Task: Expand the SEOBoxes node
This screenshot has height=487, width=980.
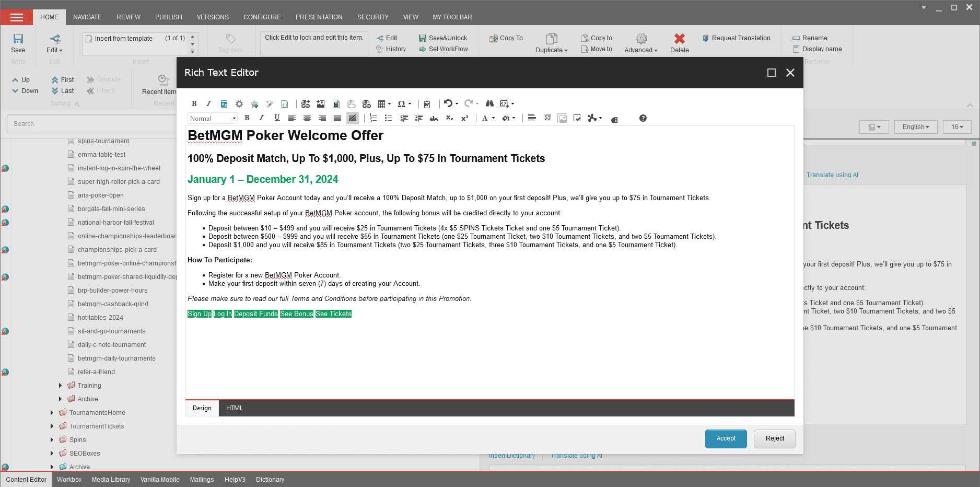Action: tap(52, 454)
